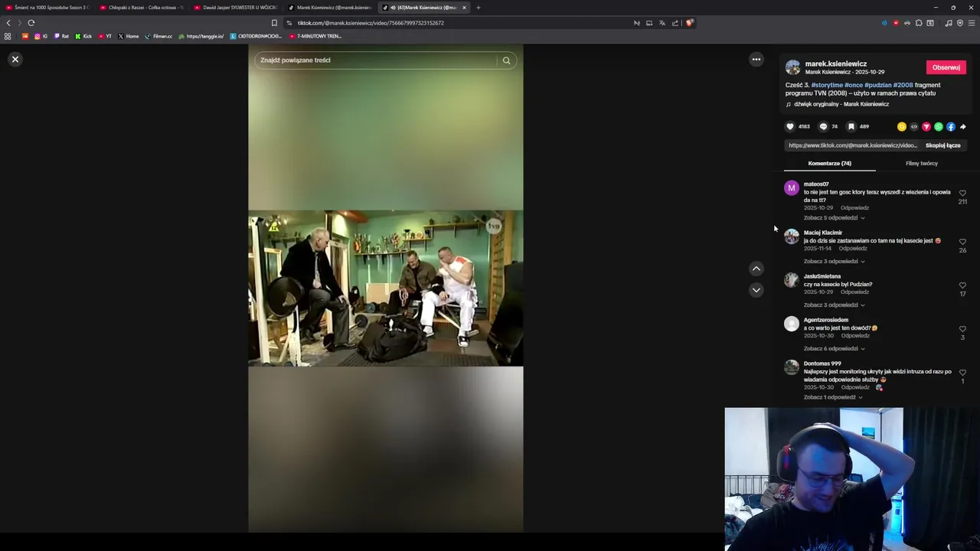This screenshot has height=551, width=980.
Task: Like the comment by Agentzerosiedem
Action: point(962,329)
